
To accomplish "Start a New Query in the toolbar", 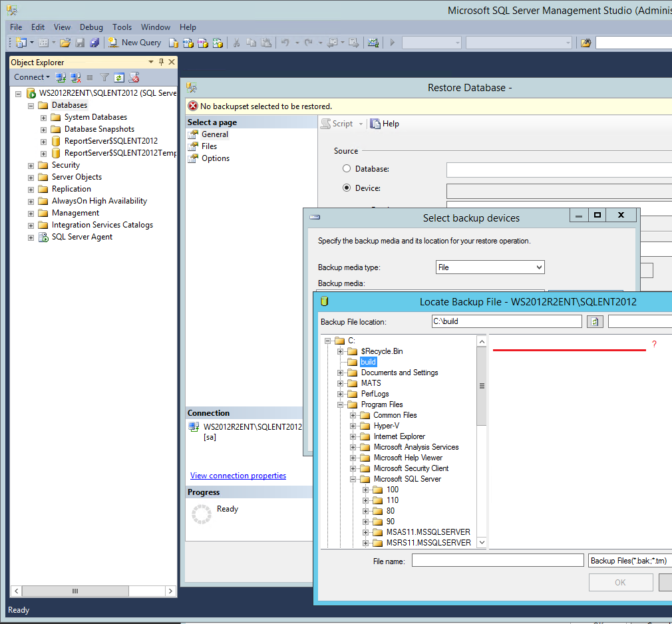I will click(x=134, y=42).
